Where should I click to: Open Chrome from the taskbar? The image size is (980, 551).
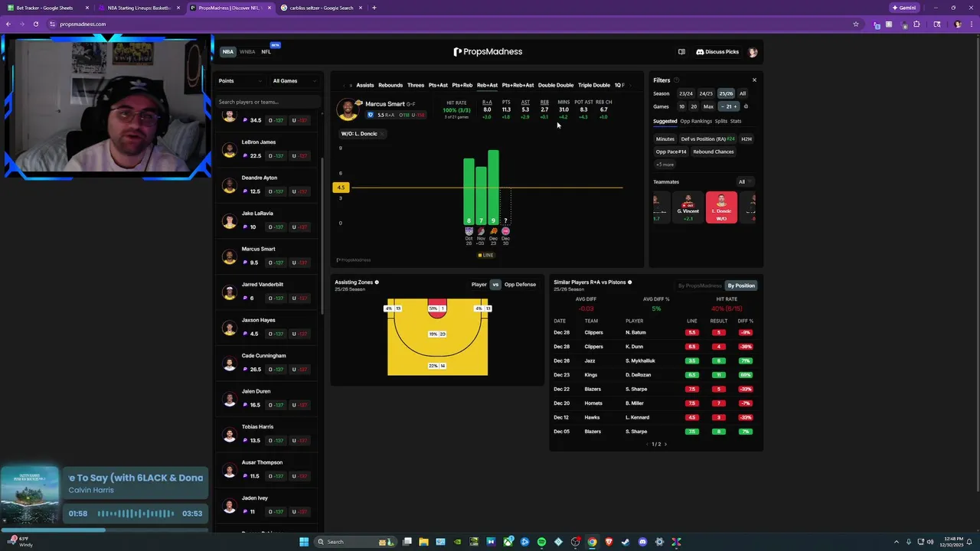coord(592,542)
